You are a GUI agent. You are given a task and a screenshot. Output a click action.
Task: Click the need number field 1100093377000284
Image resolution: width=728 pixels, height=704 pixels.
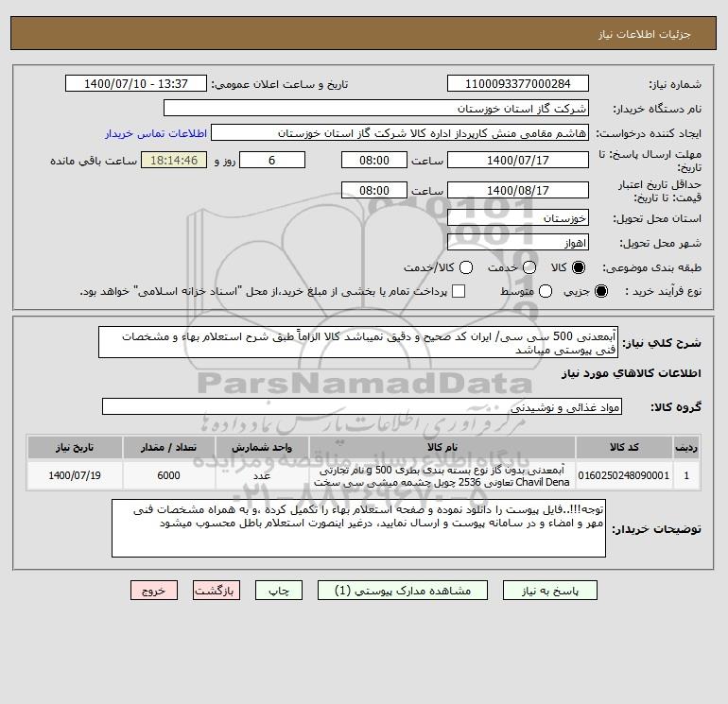point(518,83)
